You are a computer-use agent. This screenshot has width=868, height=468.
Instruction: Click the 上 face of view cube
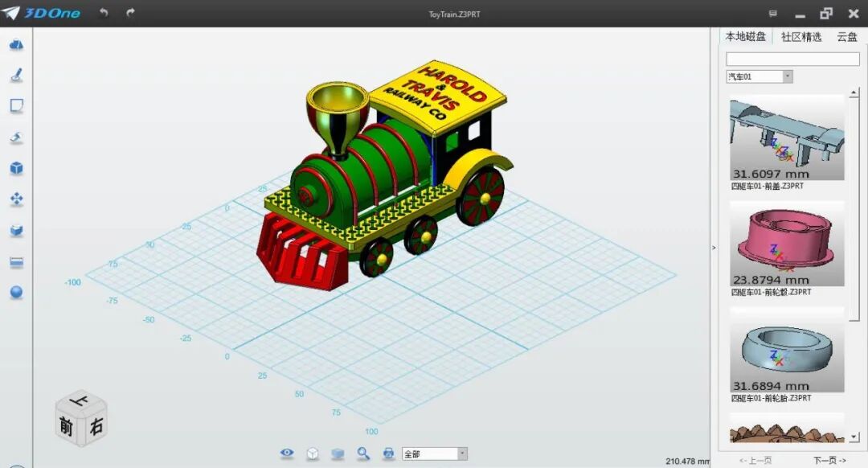[81, 400]
